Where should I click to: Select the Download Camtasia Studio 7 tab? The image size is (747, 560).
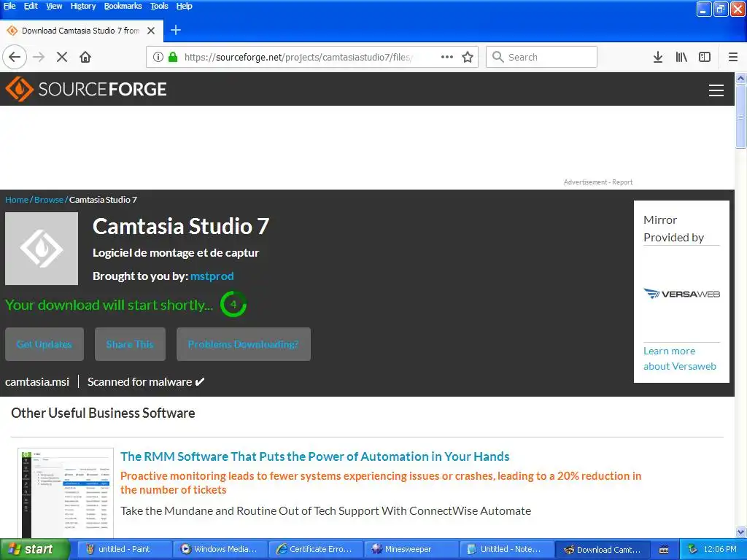pyautogui.click(x=81, y=31)
